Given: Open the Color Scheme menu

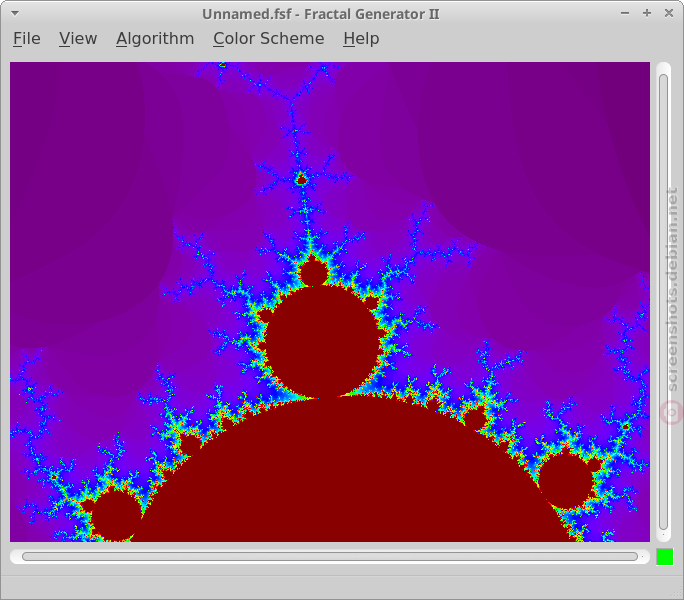Looking at the screenshot, I should [x=268, y=38].
